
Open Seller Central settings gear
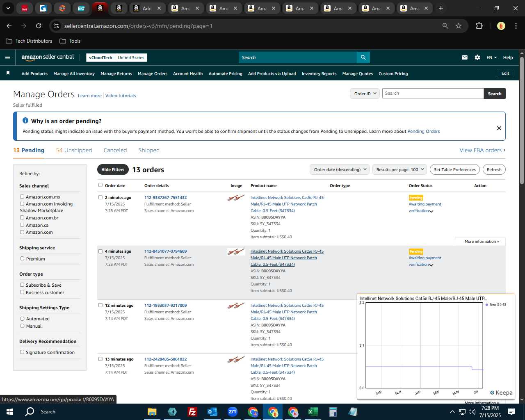coord(477,57)
